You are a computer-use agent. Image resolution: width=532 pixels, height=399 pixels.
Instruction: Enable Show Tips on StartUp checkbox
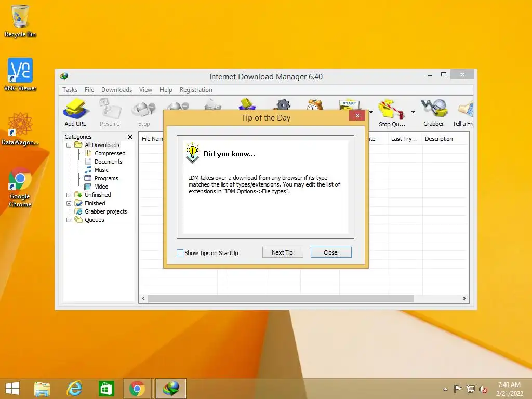(180, 253)
